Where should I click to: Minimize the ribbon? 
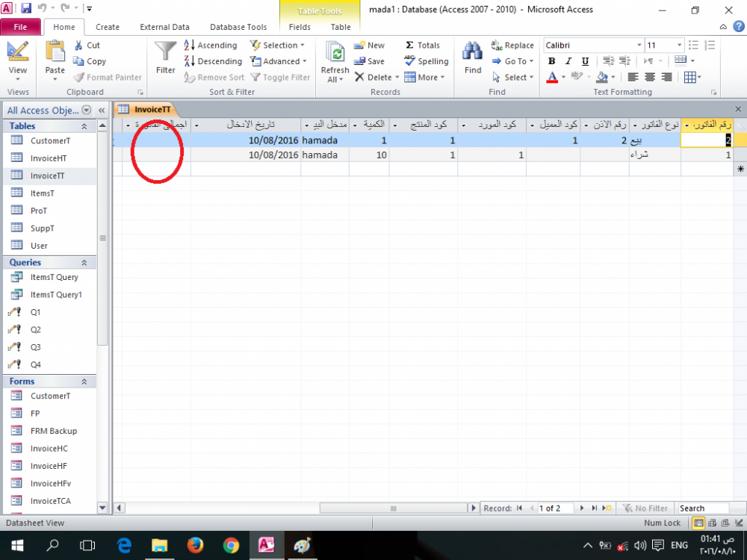pos(723,27)
